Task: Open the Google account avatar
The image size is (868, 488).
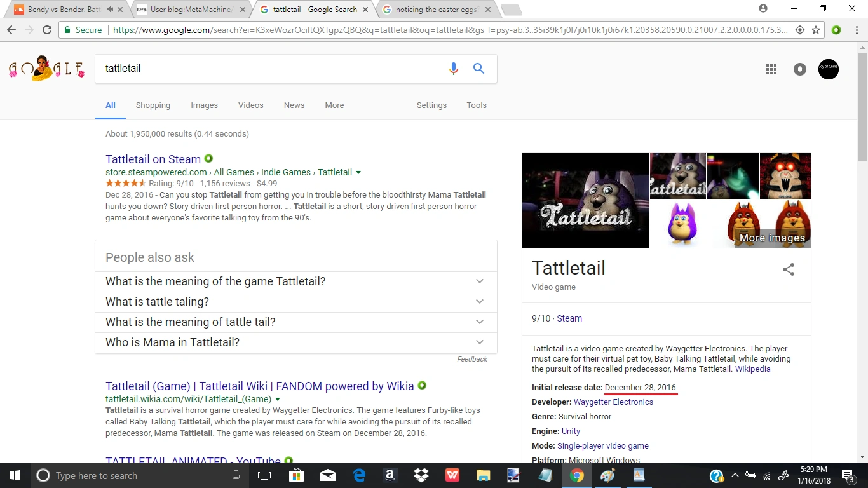Action: point(829,69)
